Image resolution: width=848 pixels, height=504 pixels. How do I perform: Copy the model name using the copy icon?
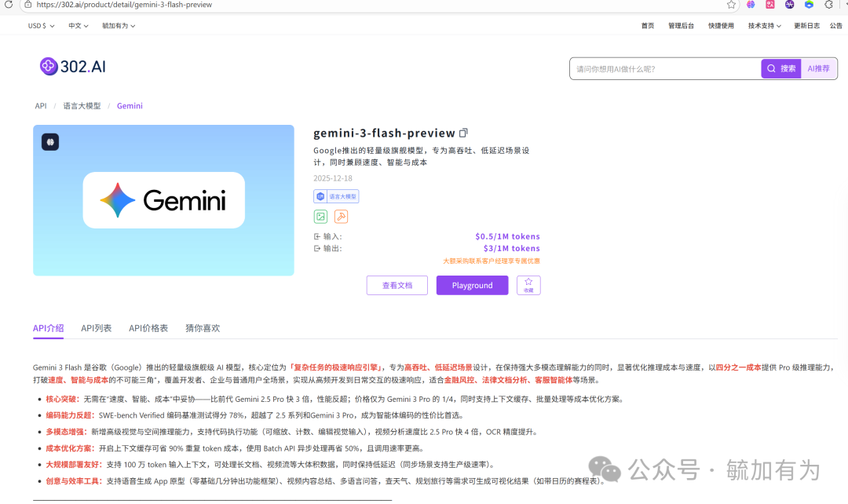tap(463, 133)
